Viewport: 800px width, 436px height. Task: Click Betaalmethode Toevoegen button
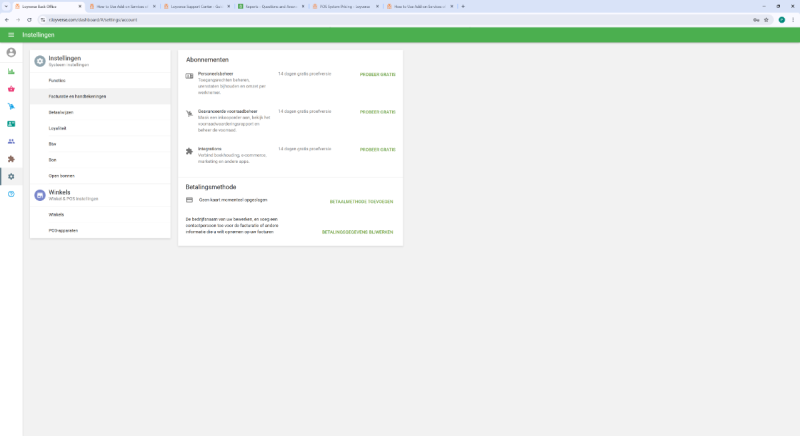point(361,201)
